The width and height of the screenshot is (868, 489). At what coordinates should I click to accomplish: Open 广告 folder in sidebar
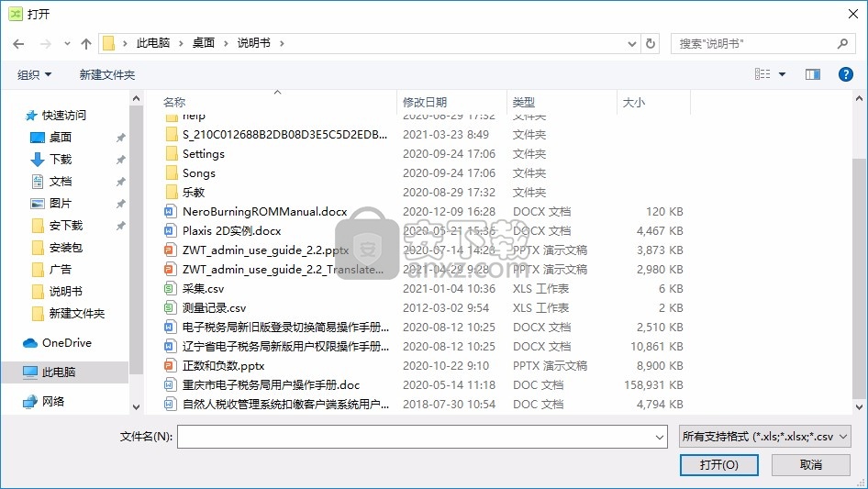[x=61, y=269]
